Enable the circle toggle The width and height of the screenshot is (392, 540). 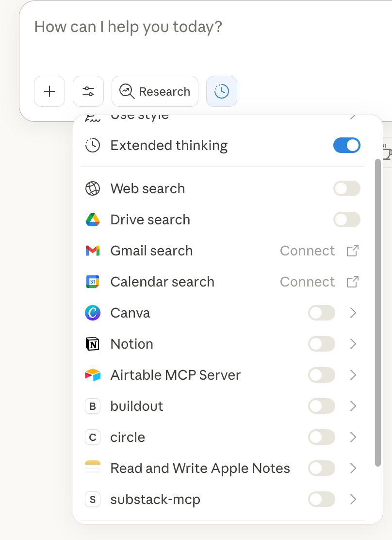pos(322,438)
